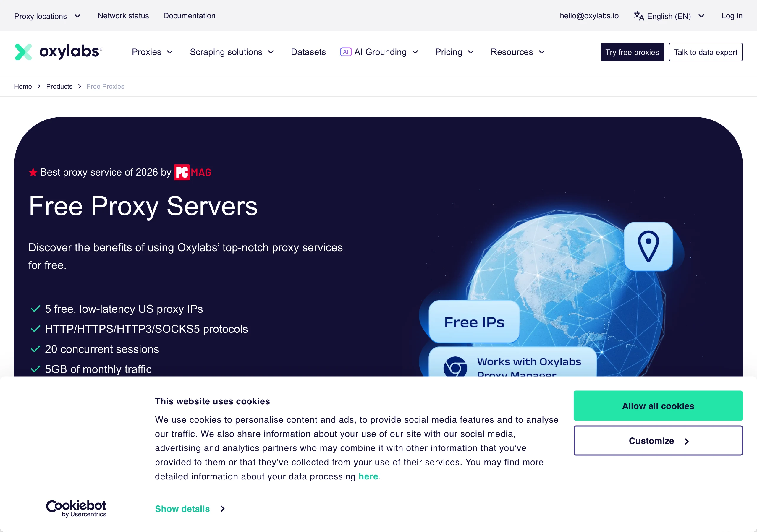Click the checkmark beside 5GB of monthly traffic

tap(35, 369)
